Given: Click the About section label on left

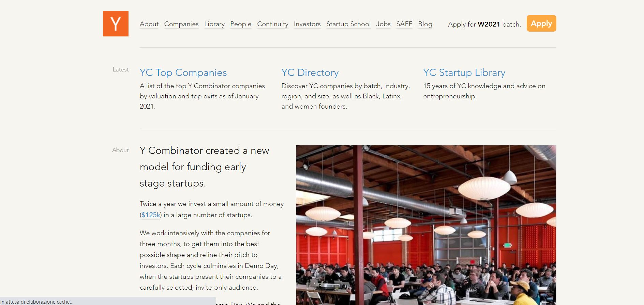Looking at the screenshot, I should [x=120, y=150].
